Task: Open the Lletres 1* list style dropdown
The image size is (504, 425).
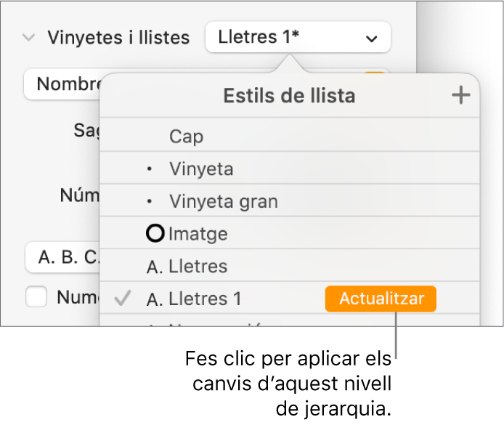Action: point(298,37)
